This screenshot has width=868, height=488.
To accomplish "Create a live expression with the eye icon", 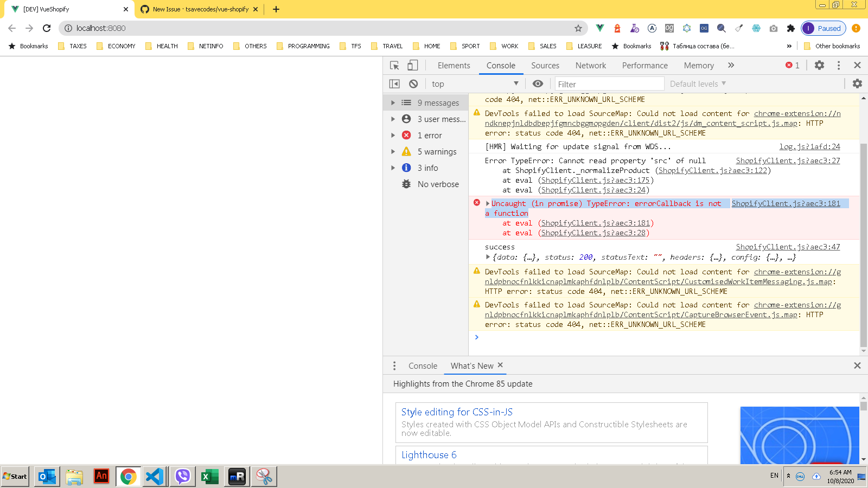I will coord(538,84).
